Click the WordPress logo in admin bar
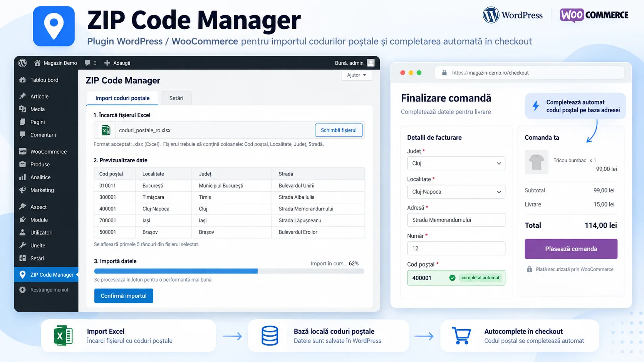 pyautogui.click(x=23, y=63)
